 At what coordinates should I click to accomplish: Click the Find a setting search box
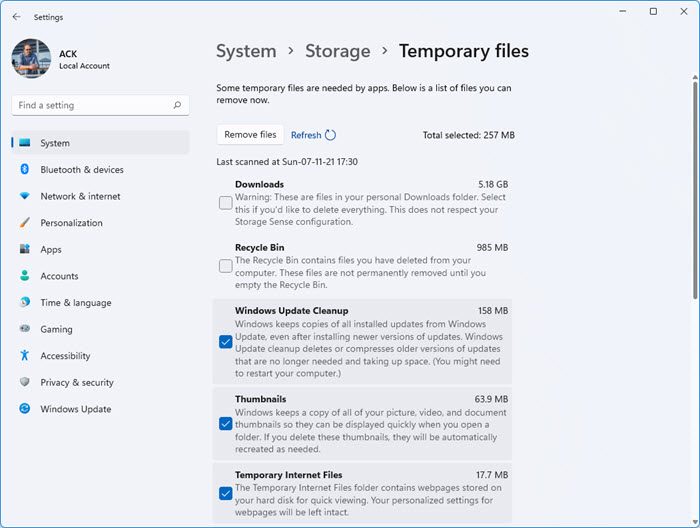[x=90, y=105]
